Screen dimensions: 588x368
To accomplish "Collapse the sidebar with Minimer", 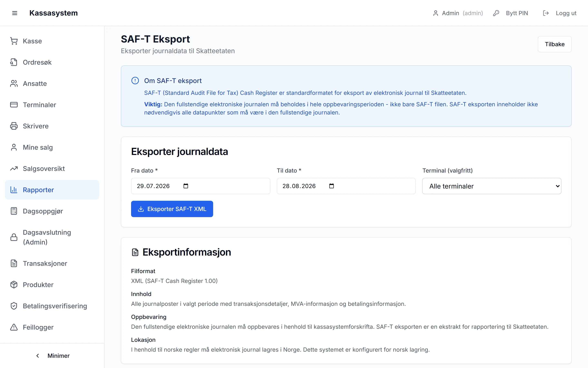I will [52, 356].
